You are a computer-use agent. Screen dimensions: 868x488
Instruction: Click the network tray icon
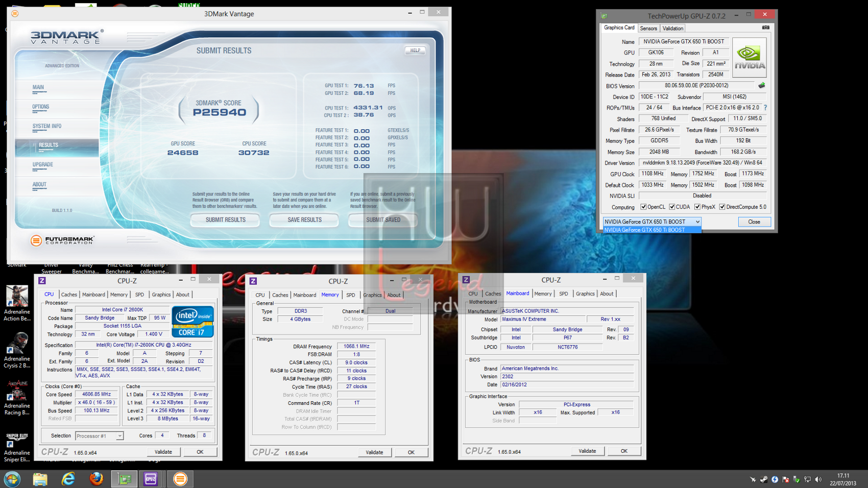point(807,479)
